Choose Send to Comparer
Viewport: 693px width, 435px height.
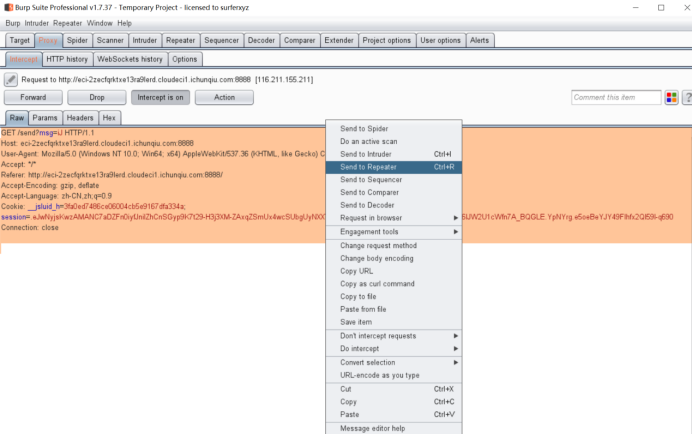pos(394,193)
